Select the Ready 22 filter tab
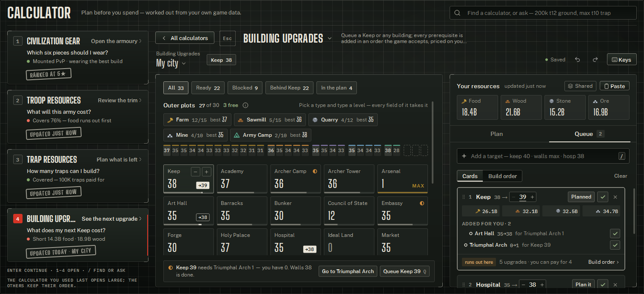Screen dimensions: 644x294 pos(208,88)
